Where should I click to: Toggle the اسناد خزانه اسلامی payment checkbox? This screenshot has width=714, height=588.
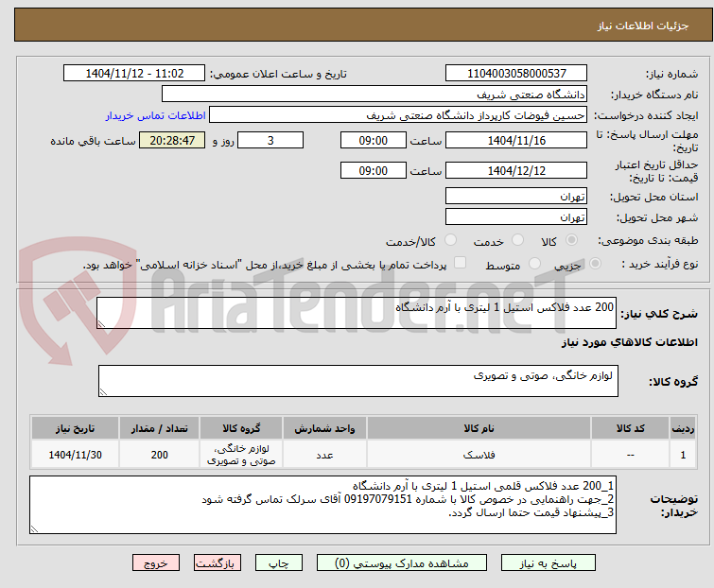[x=461, y=263]
